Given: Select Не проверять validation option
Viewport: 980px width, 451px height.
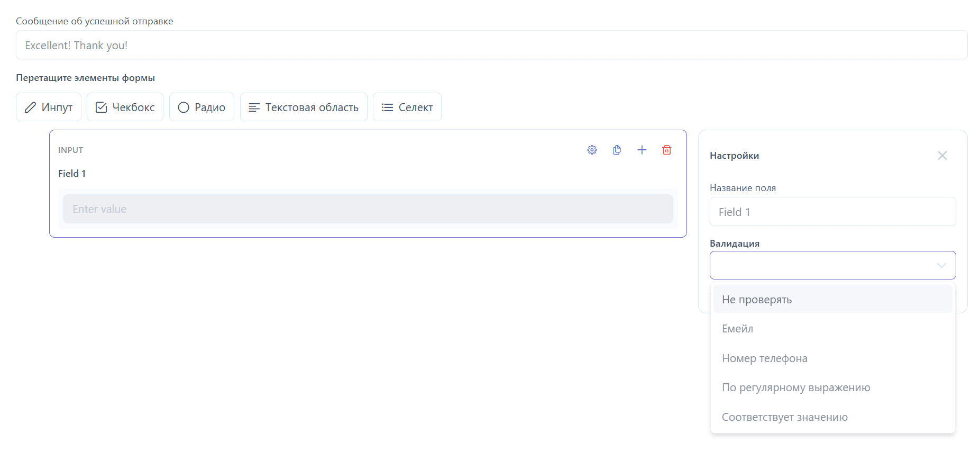Looking at the screenshot, I should point(832,299).
